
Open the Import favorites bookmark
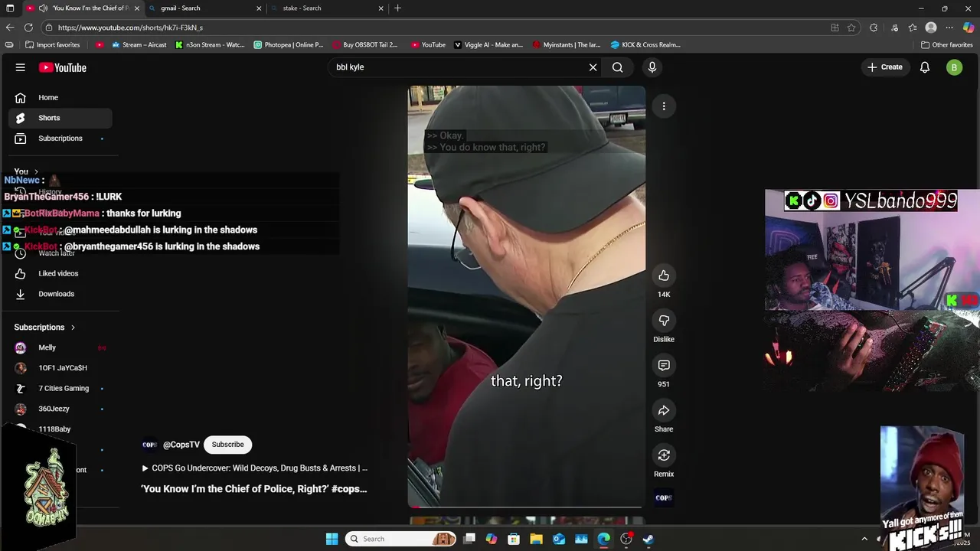point(53,45)
